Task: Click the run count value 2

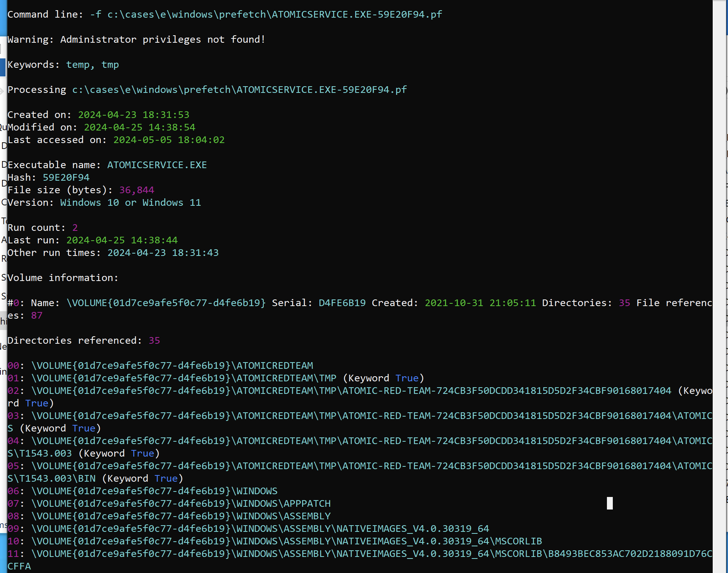Action: [75, 228]
